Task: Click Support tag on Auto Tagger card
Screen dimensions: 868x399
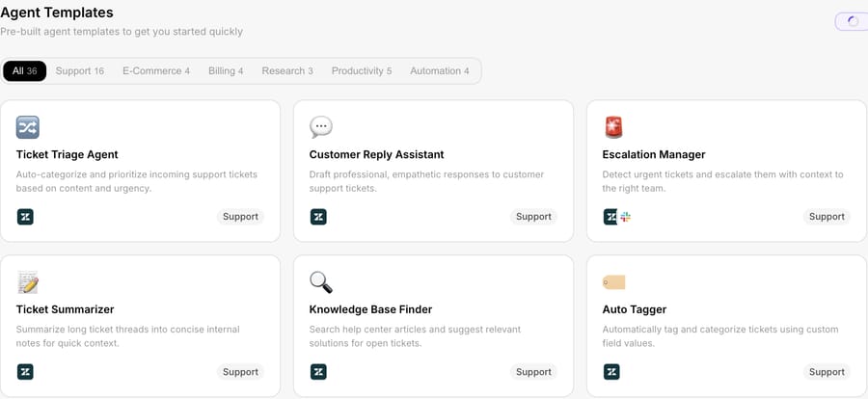Action: click(827, 372)
